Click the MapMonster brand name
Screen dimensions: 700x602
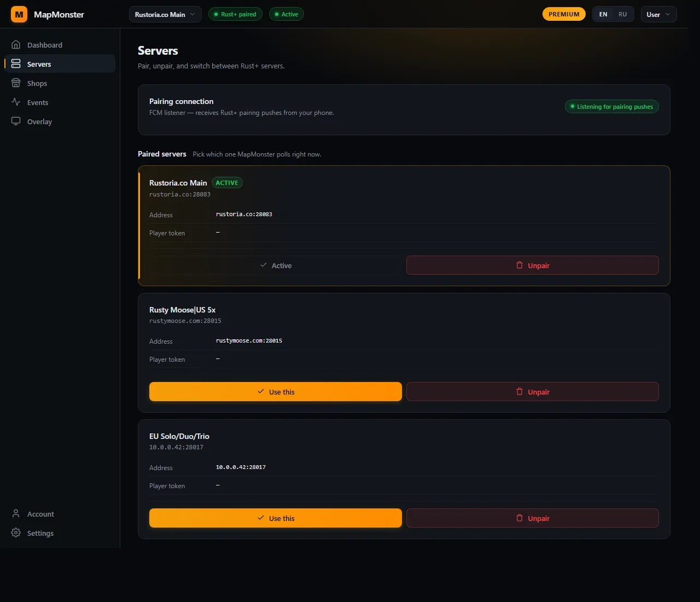tap(59, 14)
